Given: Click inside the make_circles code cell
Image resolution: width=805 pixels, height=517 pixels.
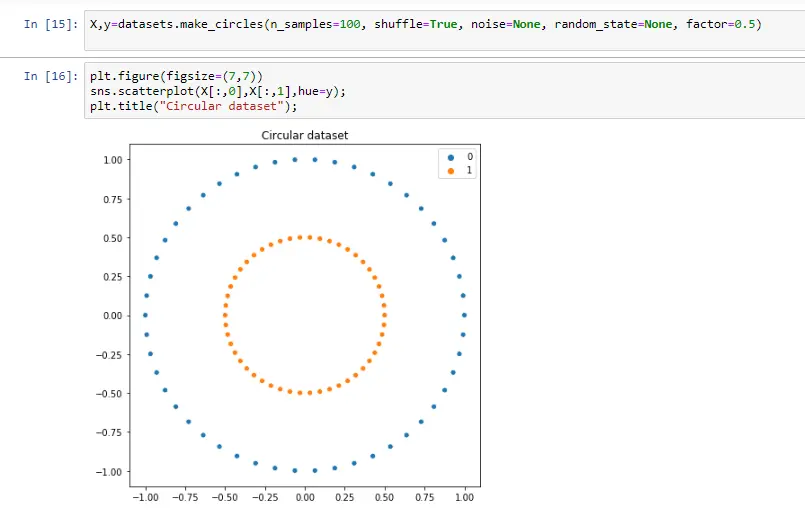Looking at the screenshot, I should (x=445, y=30).
